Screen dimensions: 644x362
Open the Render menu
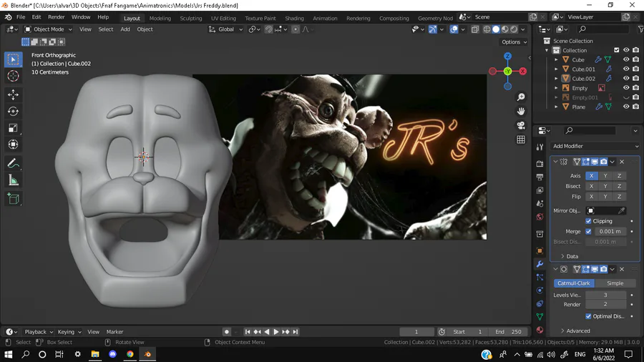tap(57, 17)
